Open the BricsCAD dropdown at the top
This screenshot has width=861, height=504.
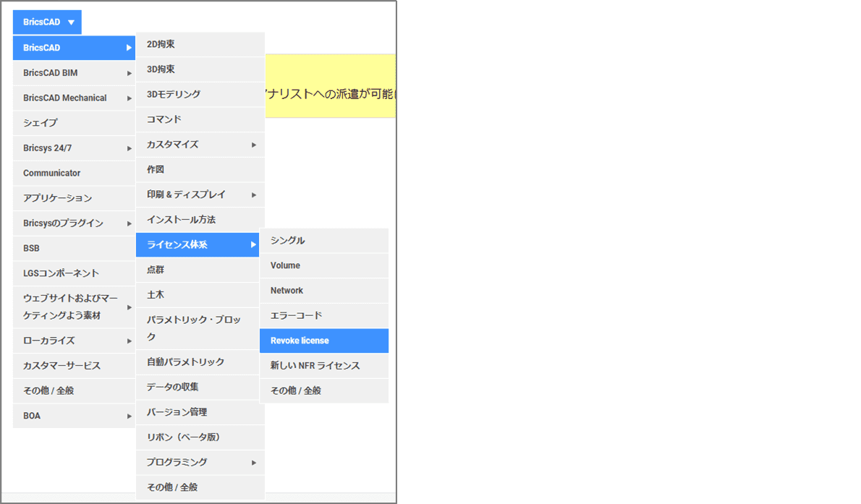click(46, 22)
